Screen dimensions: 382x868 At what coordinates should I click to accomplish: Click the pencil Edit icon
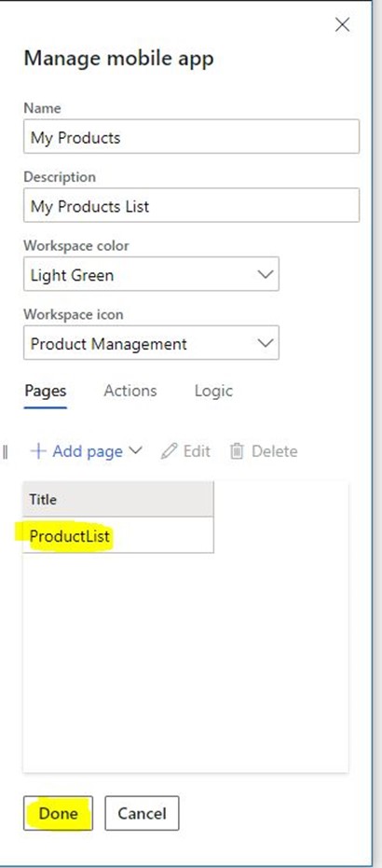pos(168,451)
